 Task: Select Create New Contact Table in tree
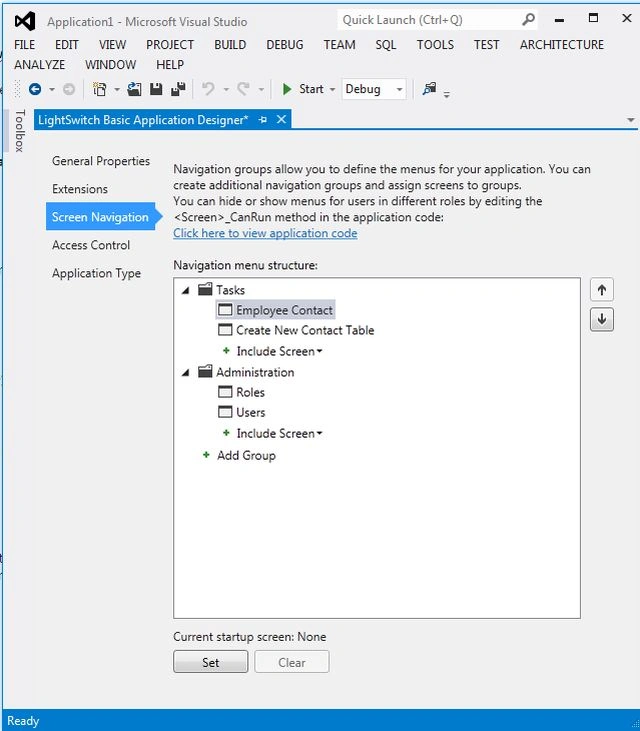[296, 330]
